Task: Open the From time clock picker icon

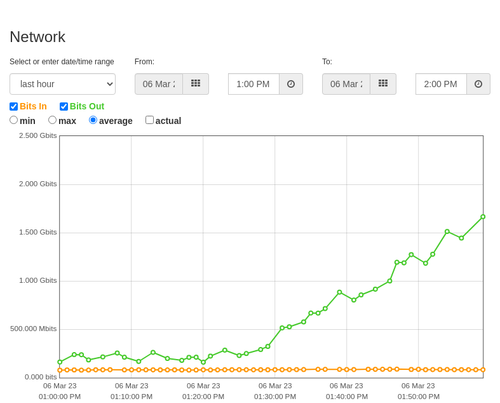Action: point(291,84)
